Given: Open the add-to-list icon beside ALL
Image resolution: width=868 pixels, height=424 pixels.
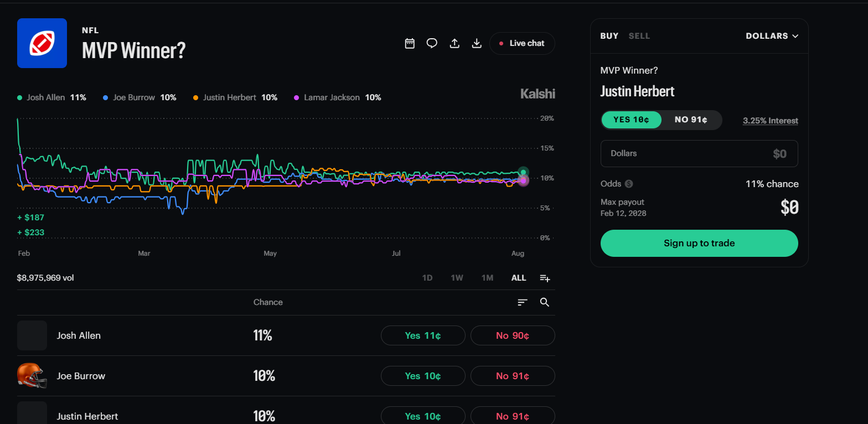Looking at the screenshot, I should pyautogui.click(x=545, y=278).
